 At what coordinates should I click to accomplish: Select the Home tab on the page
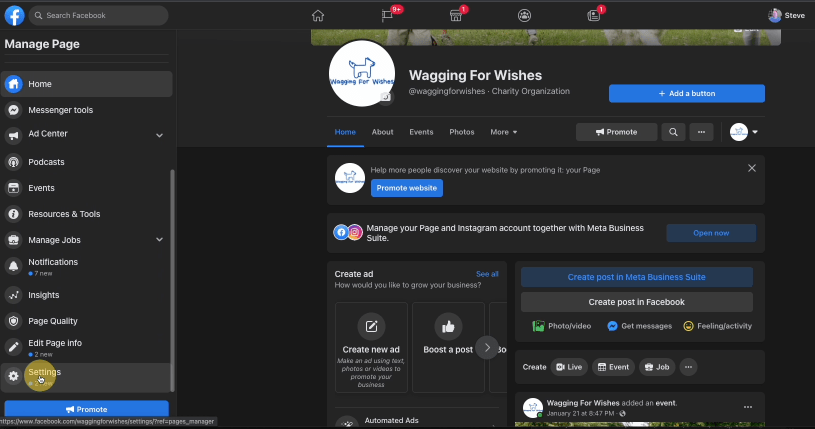pos(345,132)
